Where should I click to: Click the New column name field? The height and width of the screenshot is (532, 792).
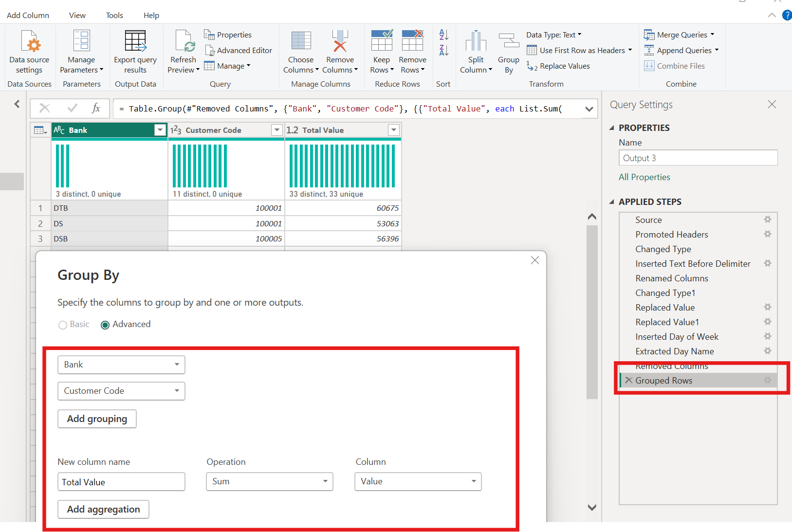pyautogui.click(x=121, y=482)
